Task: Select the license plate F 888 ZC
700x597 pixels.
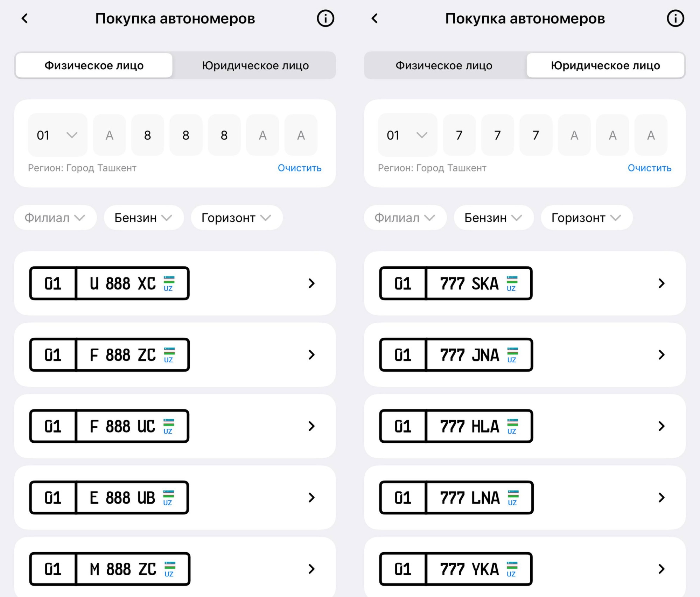Action: click(110, 355)
